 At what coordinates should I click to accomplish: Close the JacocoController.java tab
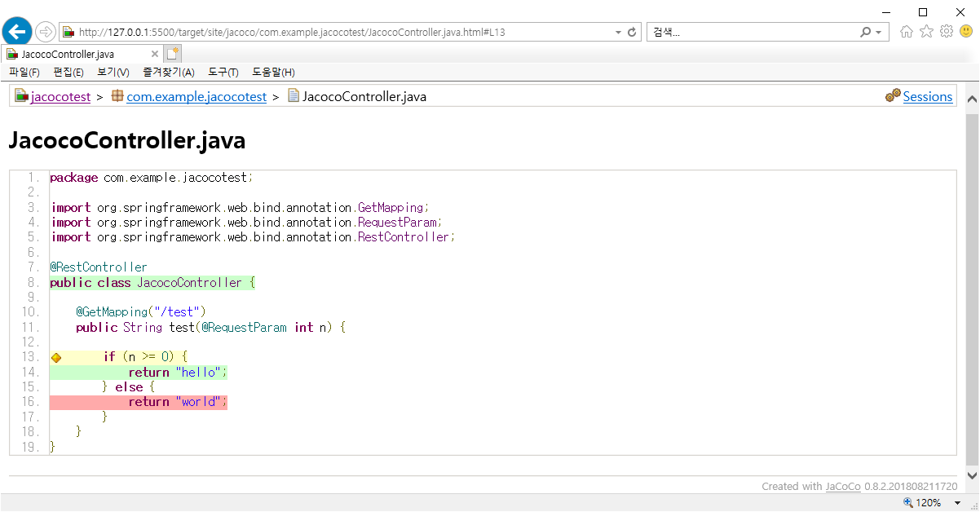pos(155,54)
